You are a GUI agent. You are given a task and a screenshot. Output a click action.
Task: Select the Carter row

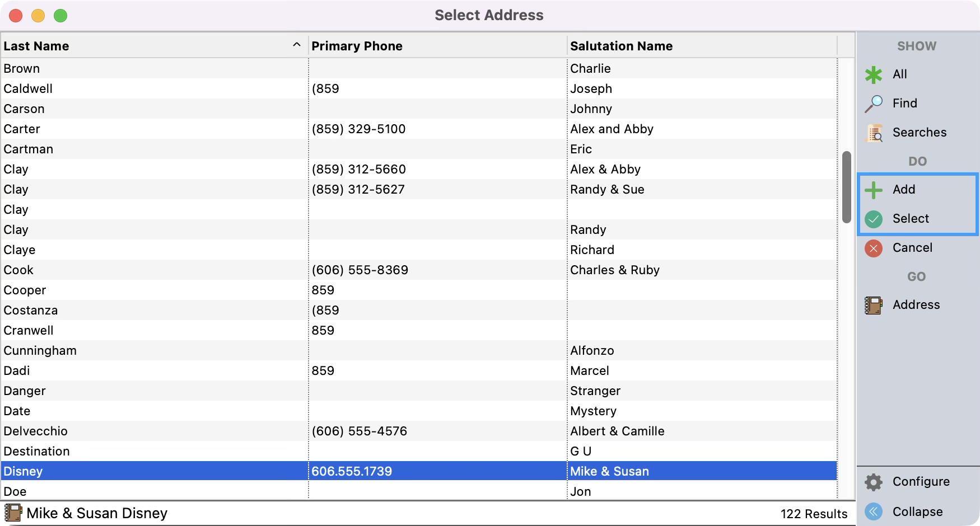coord(419,129)
